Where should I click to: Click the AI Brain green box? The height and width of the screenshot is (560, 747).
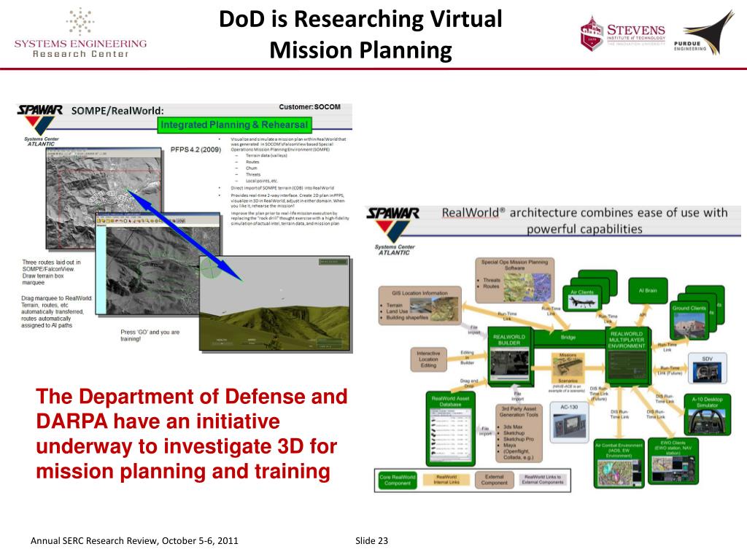tap(648, 290)
